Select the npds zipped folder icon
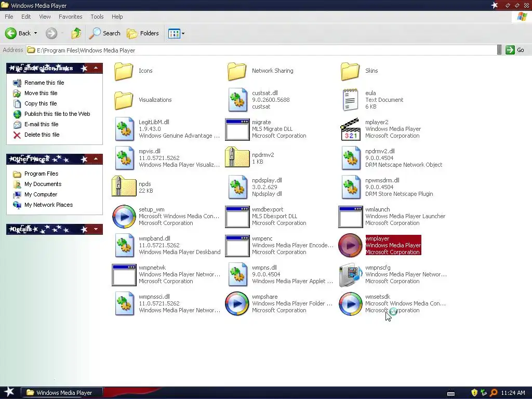Image resolution: width=532 pixels, height=399 pixels. point(124,187)
